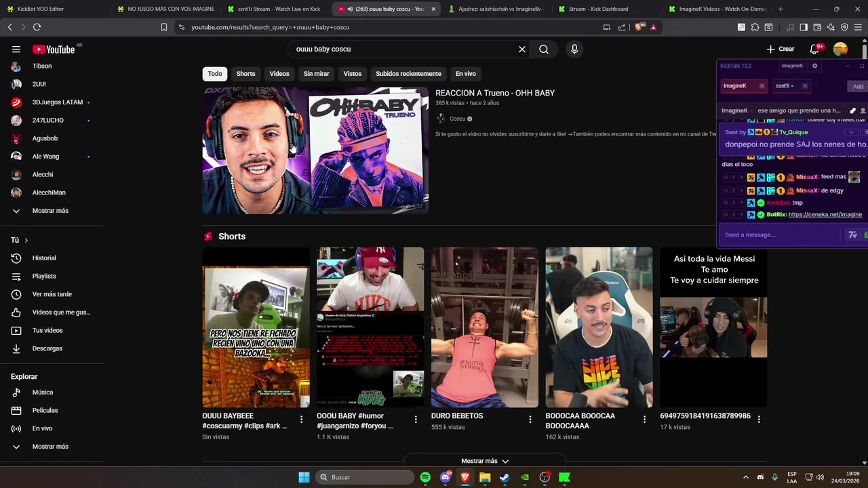Start voice search with the microphone
Screen dimensions: 868x488
574,49
